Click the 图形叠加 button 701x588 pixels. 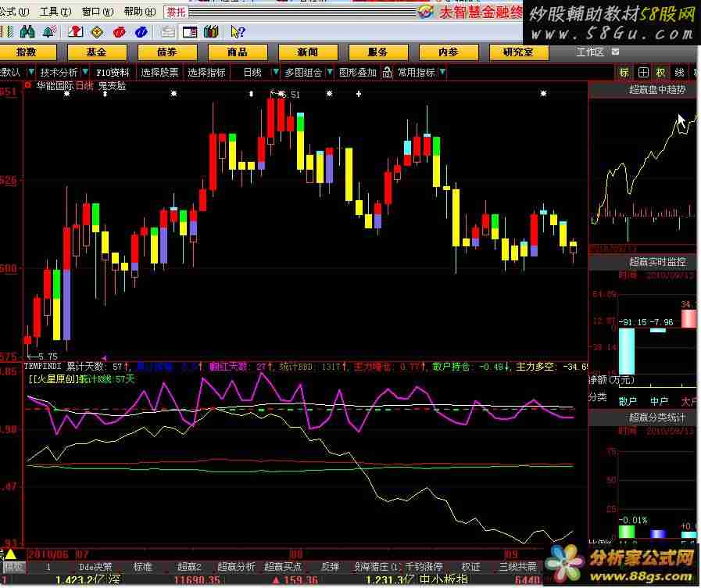(x=358, y=72)
